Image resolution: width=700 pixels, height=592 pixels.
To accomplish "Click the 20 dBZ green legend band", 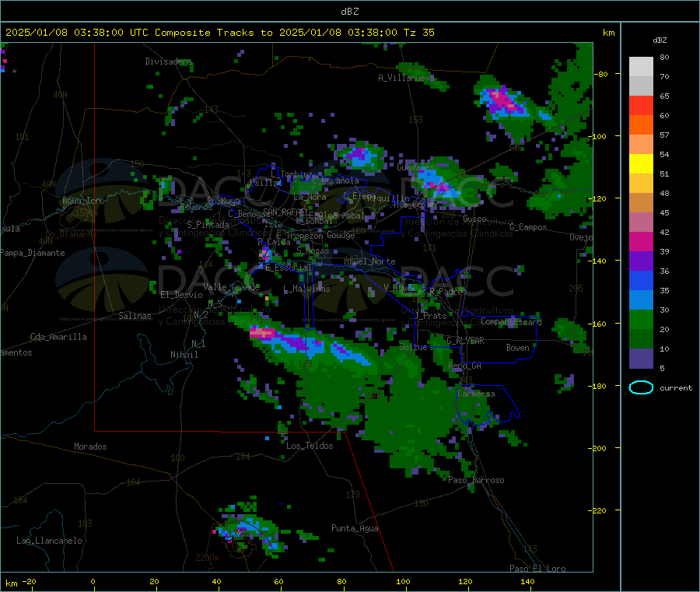I will (641, 339).
